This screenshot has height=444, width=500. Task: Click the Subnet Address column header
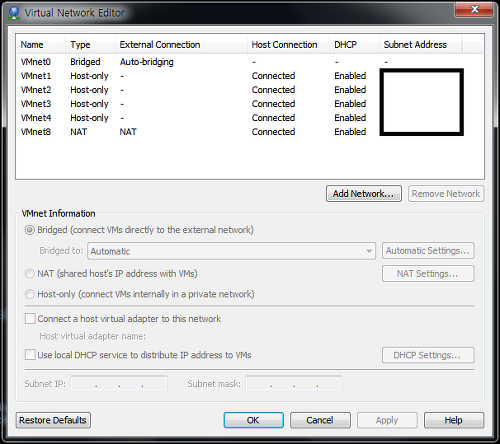421,45
